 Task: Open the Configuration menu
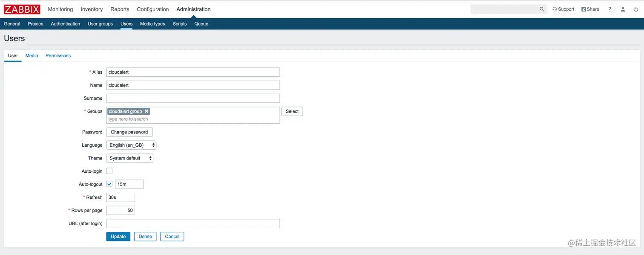153,9
